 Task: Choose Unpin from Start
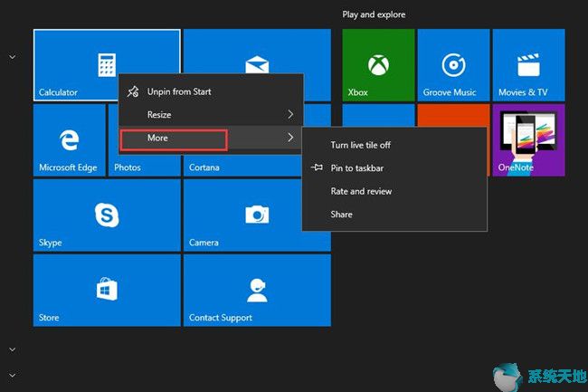click(211, 91)
